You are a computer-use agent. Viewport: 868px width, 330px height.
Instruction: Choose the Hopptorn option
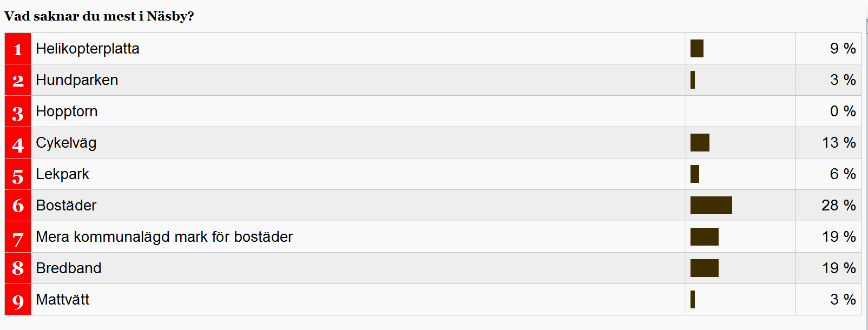[x=67, y=111]
